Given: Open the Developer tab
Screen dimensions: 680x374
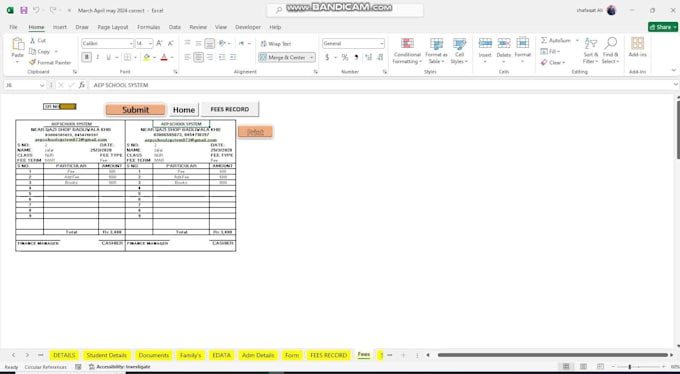Looking at the screenshot, I should [x=248, y=27].
